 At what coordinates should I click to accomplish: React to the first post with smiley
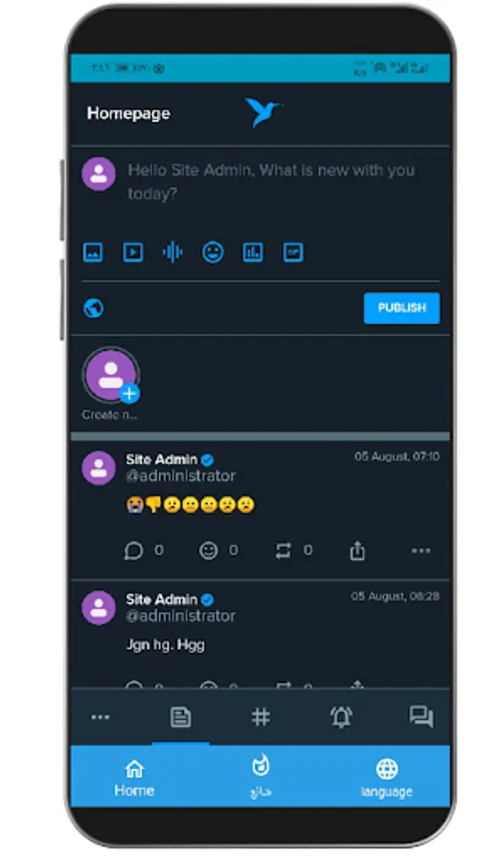208,550
